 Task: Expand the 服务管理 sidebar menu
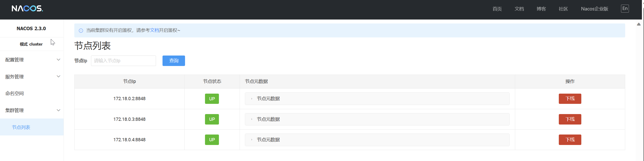pos(32,76)
